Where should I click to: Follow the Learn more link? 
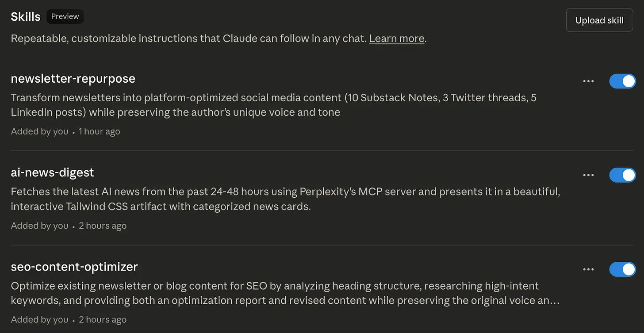(x=397, y=38)
